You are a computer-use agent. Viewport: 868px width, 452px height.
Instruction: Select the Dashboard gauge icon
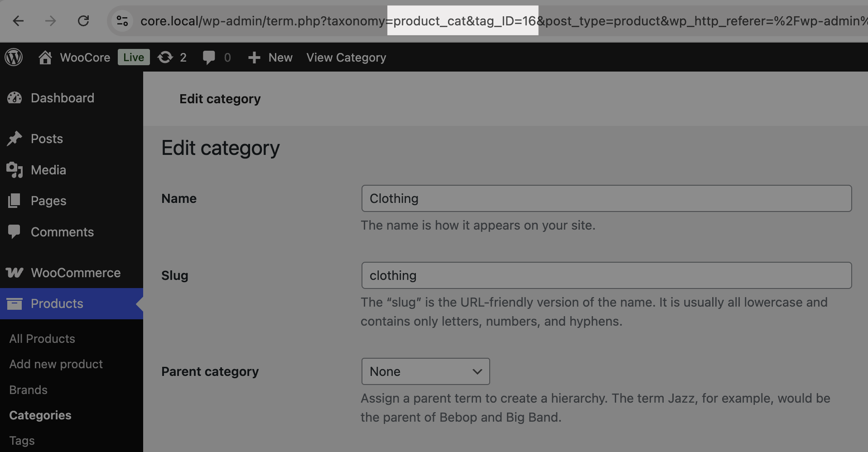(15, 98)
